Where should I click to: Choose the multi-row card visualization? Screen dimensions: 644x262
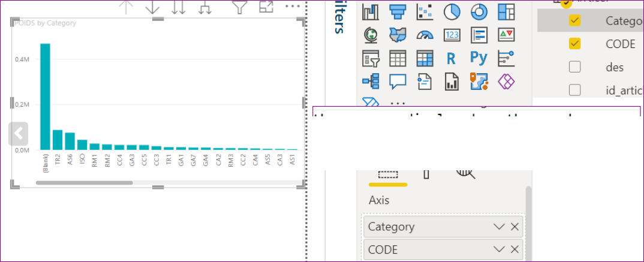(x=479, y=35)
